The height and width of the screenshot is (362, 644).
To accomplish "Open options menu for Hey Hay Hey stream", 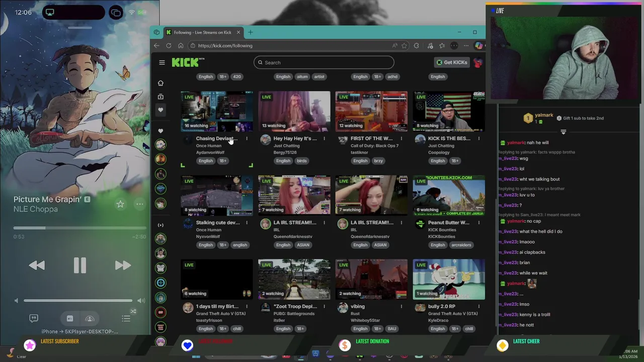I will coord(324,138).
